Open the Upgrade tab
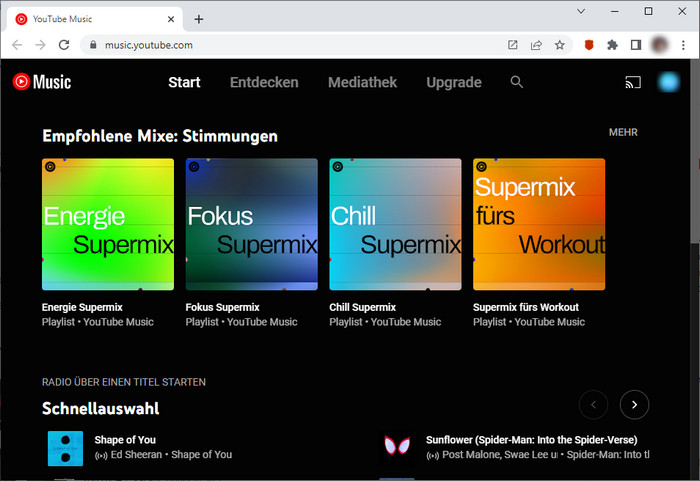Viewport: 700px width, 481px height. (454, 82)
